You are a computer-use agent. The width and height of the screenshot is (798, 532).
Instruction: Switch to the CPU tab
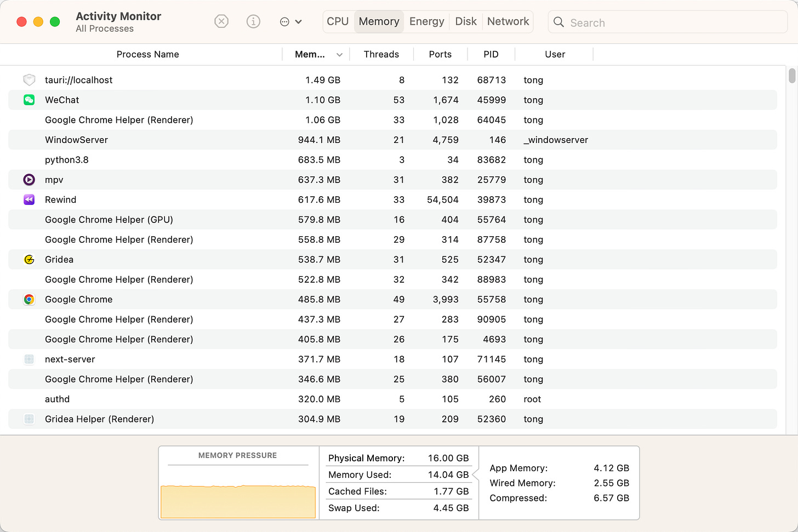[x=338, y=21]
